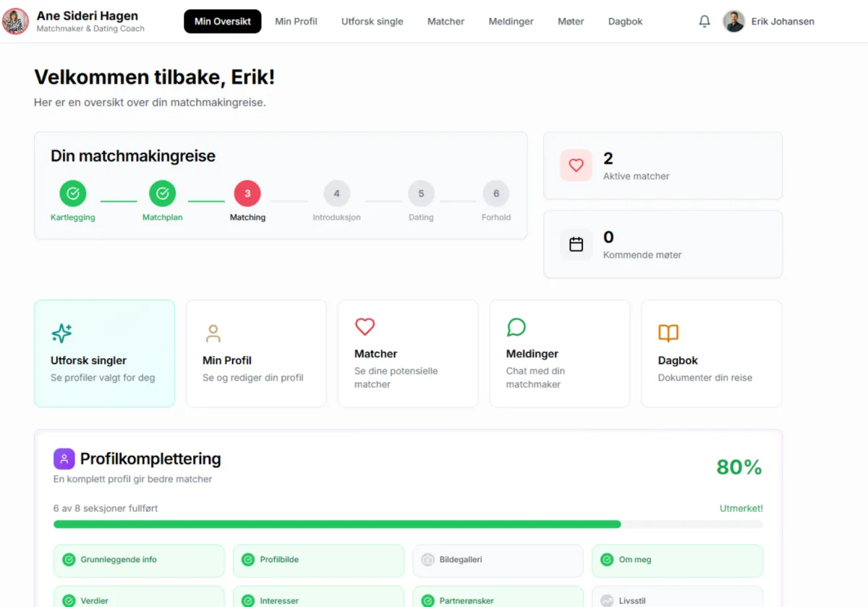This screenshot has height=607, width=868.
Task: Open the Dagbok navigation tab
Action: click(625, 22)
